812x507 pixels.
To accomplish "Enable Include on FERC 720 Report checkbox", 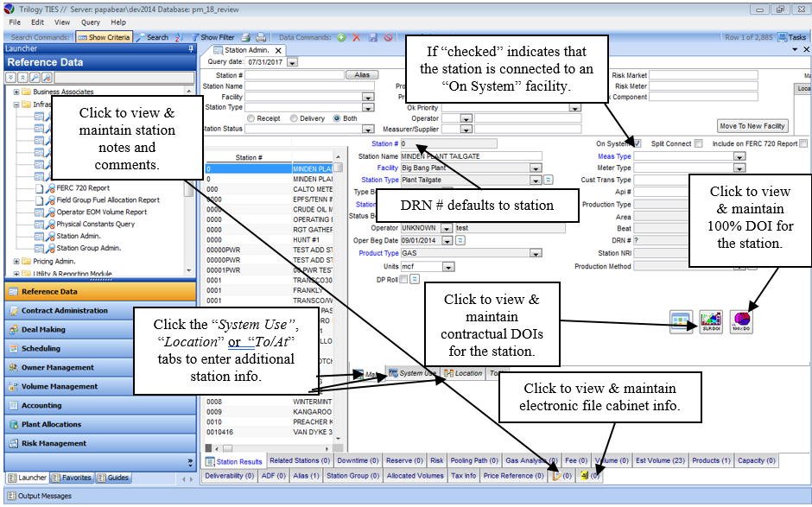I will click(803, 143).
